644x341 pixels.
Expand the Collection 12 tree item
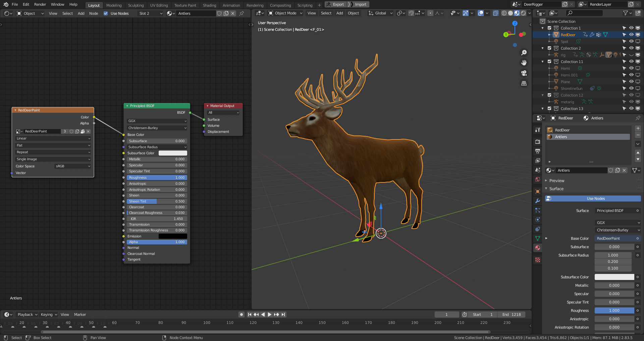pyautogui.click(x=542, y=95)
